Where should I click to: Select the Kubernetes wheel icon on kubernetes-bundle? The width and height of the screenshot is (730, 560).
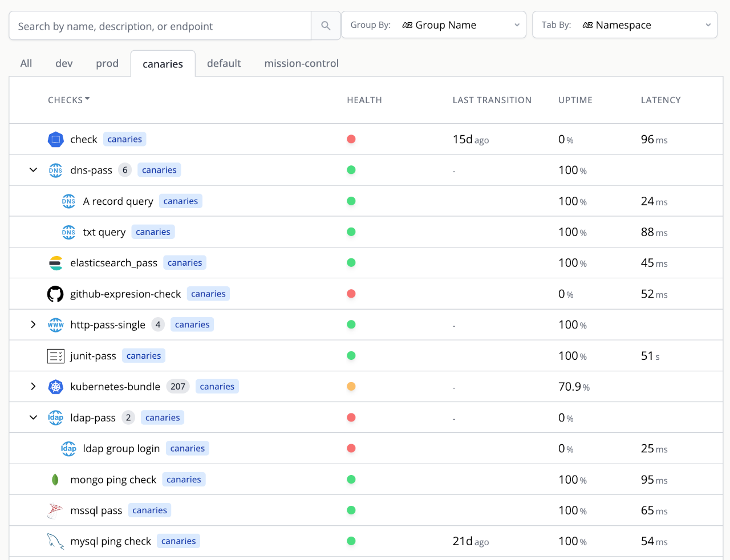pyautogui.click(x=55, y=386)
